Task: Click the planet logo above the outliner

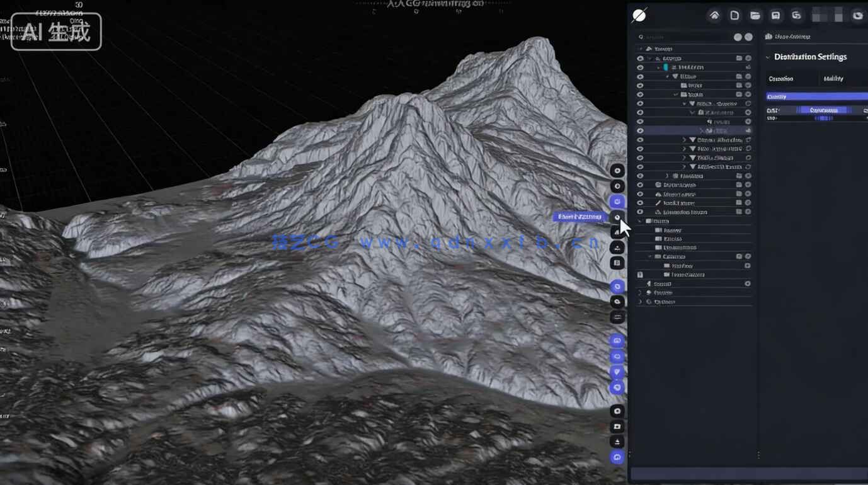Action: [x=639, y=15]
